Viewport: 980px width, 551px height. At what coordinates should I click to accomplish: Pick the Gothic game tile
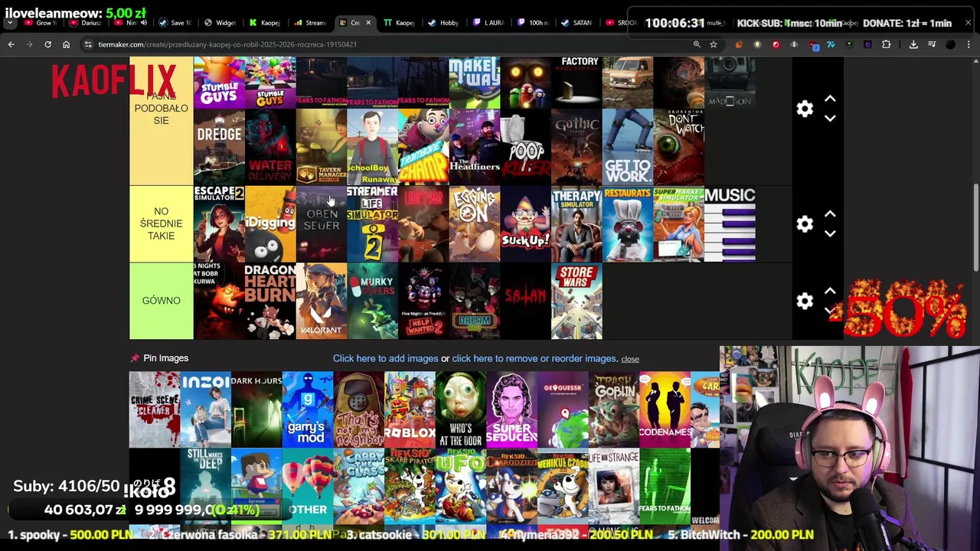tap(577, 147)
